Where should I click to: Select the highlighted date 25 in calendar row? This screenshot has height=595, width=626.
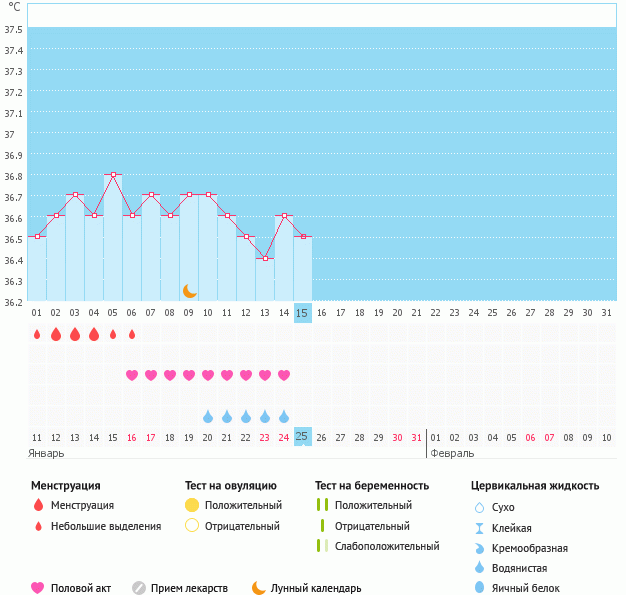point(303,437)
